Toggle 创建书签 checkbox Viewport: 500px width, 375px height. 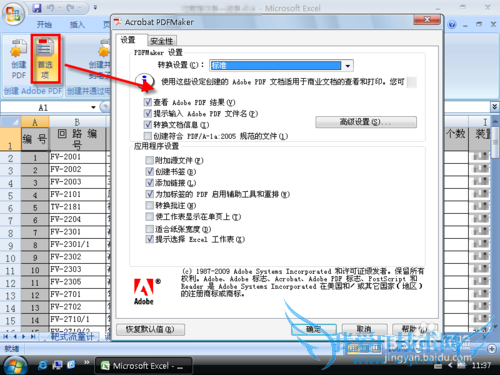coord(150,172)
